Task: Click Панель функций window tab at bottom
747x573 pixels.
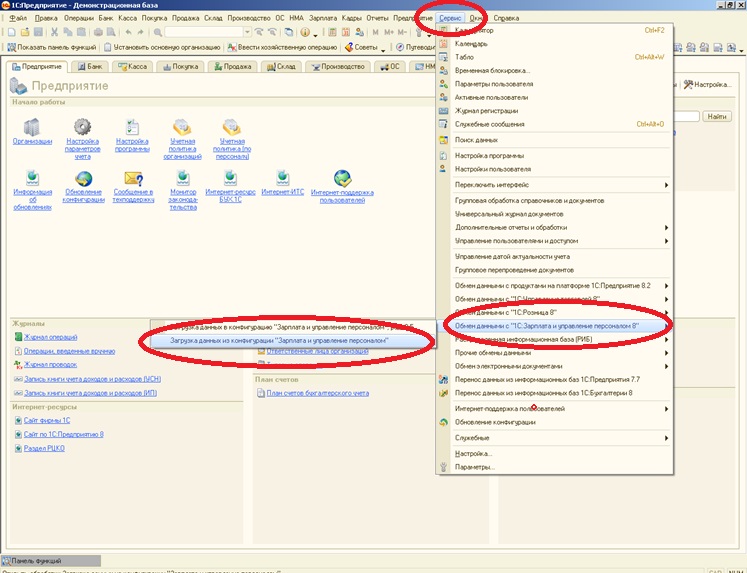Action: point(51,561)
